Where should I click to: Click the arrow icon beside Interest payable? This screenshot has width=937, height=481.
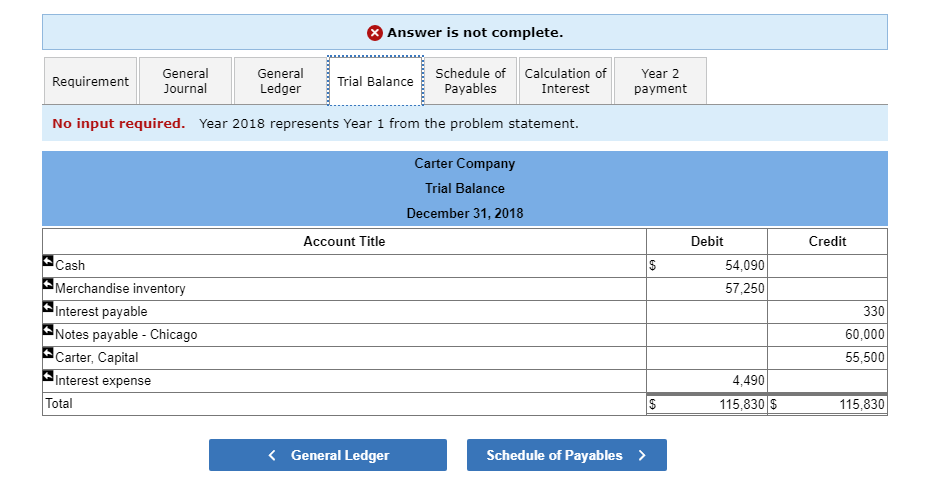tap(48, 307)
